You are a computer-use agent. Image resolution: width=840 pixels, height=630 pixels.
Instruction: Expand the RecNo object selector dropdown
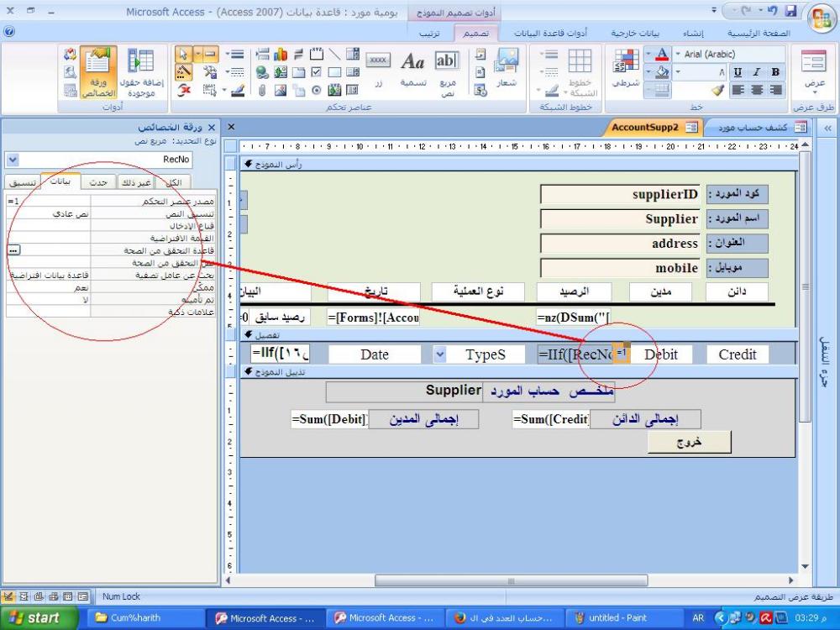[x=13, y=160]
